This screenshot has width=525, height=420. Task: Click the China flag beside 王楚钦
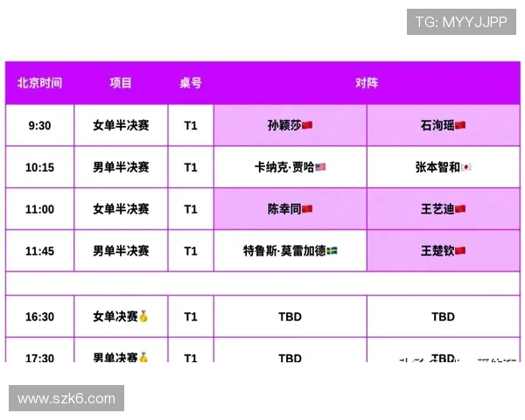coord(460,250)
